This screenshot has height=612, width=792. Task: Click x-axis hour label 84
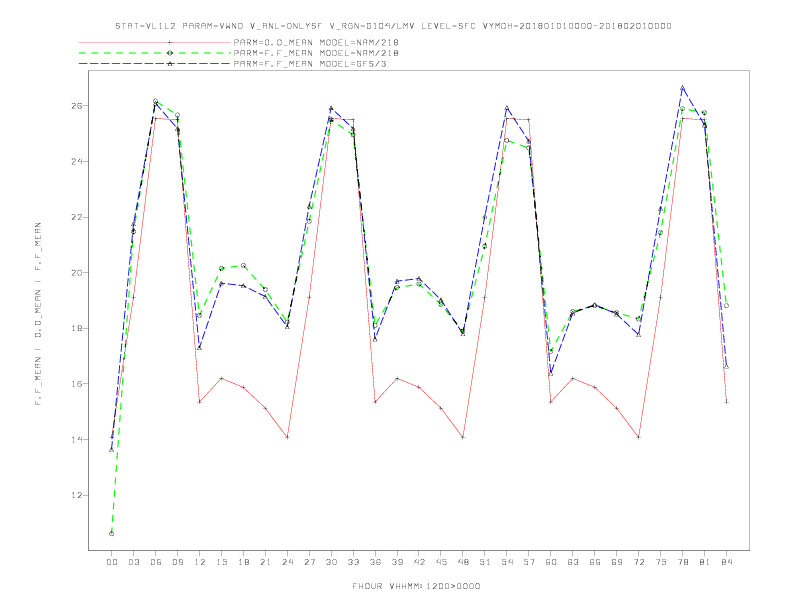pos(727,562)
